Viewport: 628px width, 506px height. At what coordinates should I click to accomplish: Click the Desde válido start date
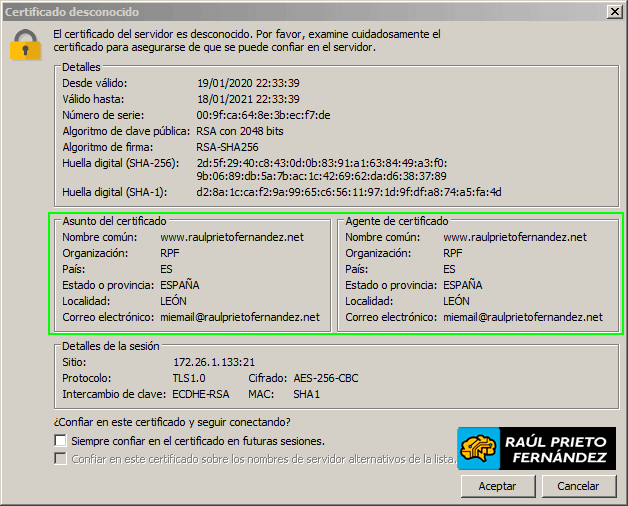pos(248,83)
